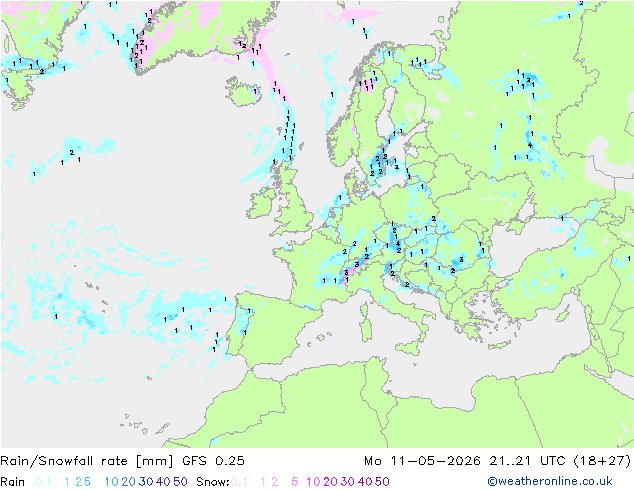Select the Rain 30 legend color value
The width and height of the screenshot is (634, 490).
pos(146,482)
